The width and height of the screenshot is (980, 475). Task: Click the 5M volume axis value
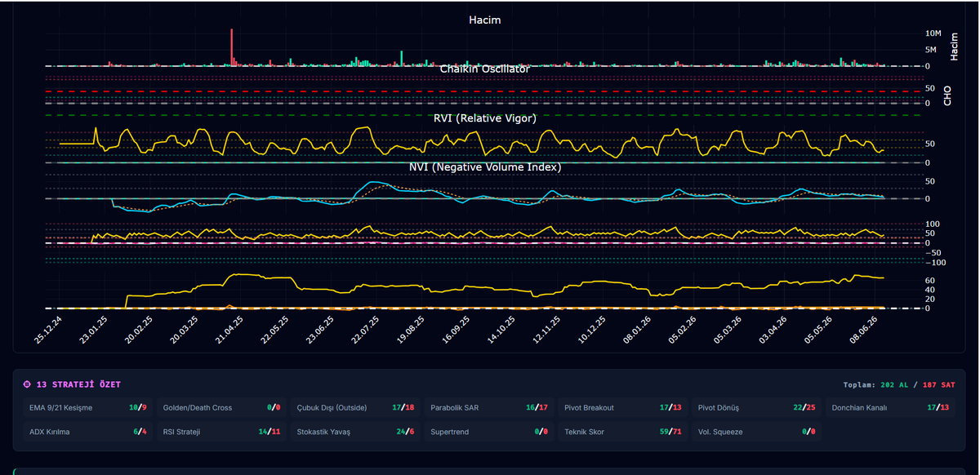[x=931, y=50]
